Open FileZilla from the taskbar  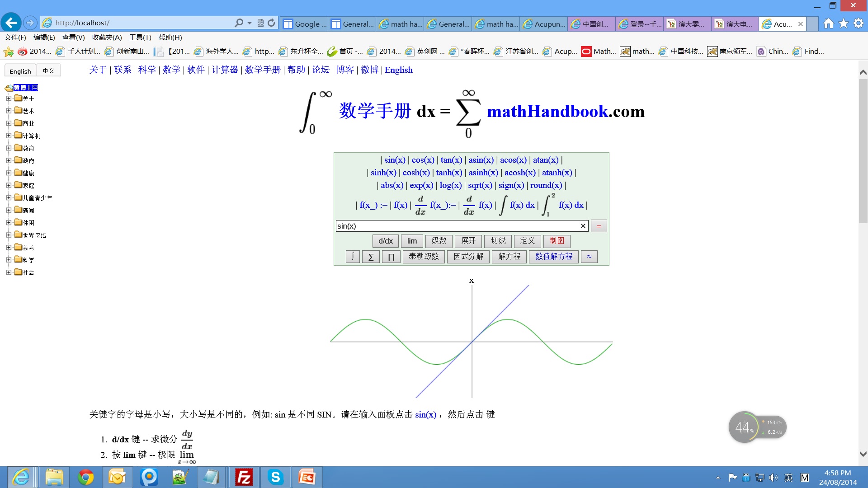(x=244, y=477)
